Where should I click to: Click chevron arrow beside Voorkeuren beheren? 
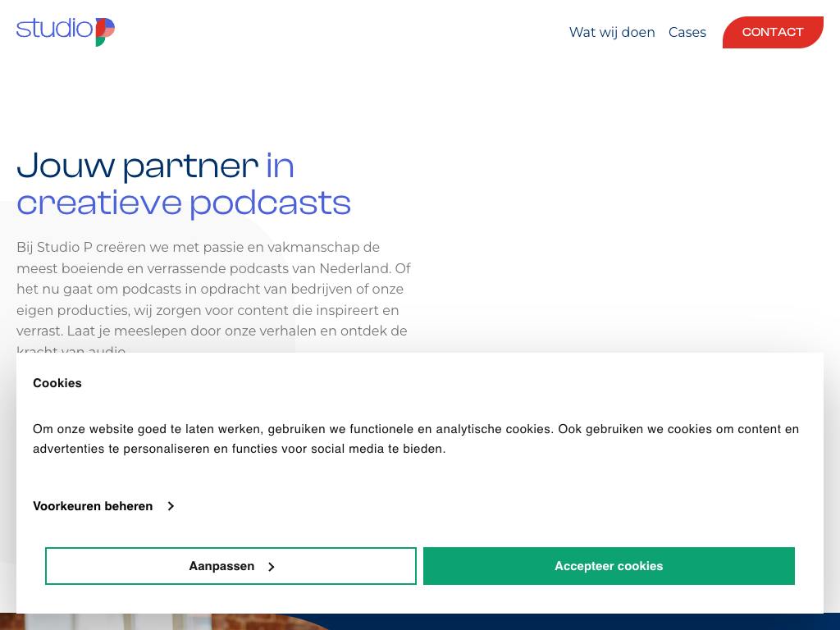(x=171, y=506)
